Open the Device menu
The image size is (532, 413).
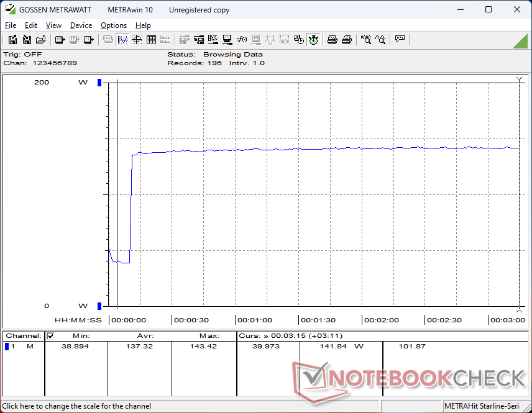pyautogui.click(x=81, y=25)
